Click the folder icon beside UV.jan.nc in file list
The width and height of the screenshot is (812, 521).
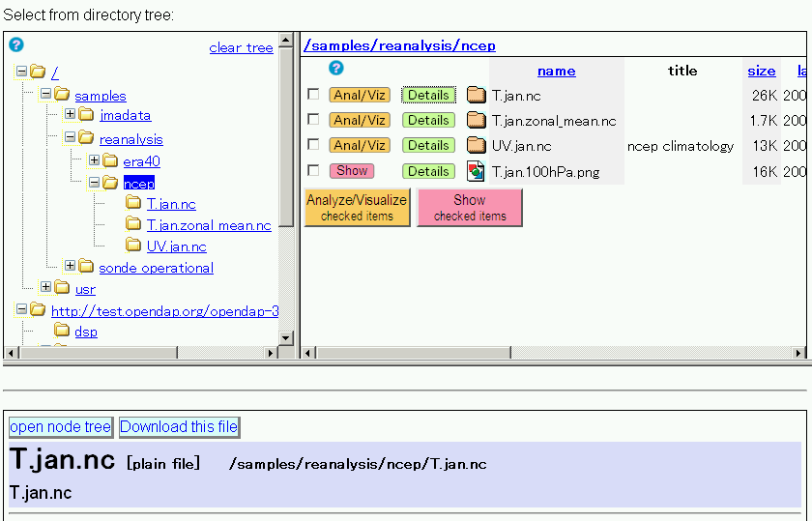pyautogui.click(x=476, y=146)
